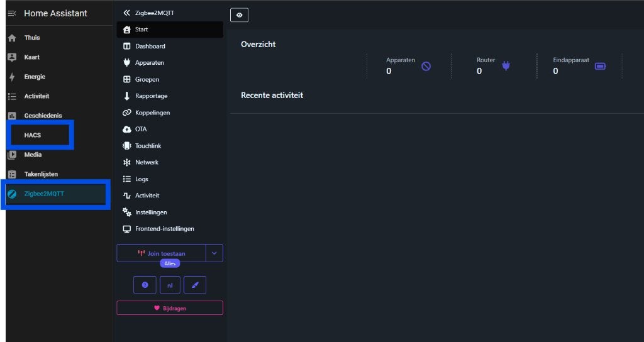Open the Activiteit list icon in Home Assistant sidebar
This screenshot has width=644, height=342.
[x=12, y=96]
